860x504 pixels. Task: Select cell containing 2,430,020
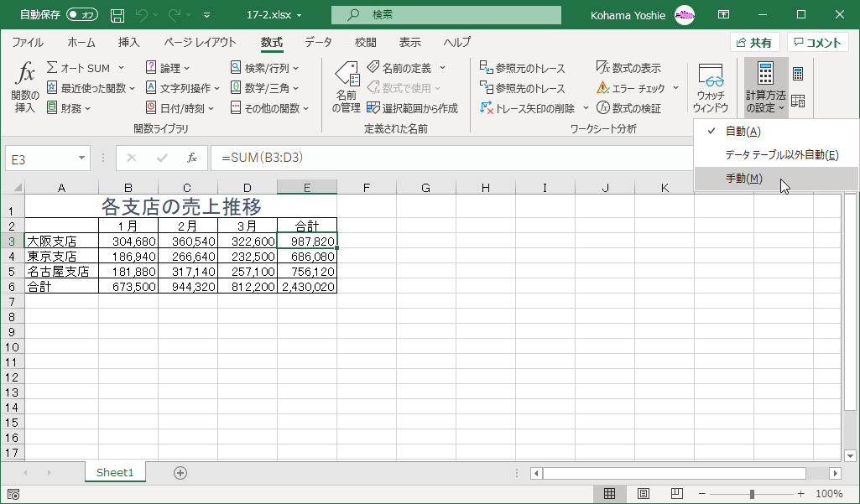click(x=307, y=286)
